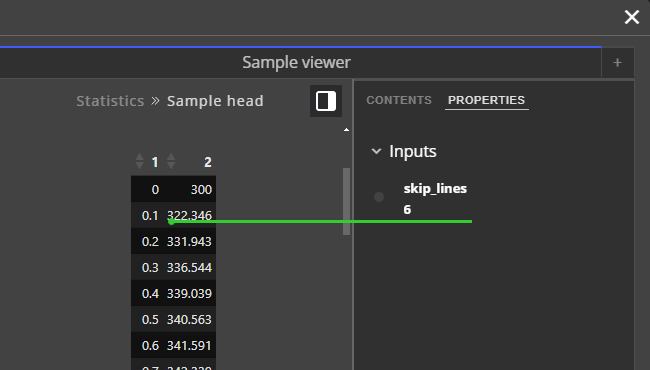Click the Sample head breadcrumb
The image size is (650, 370).
point(215,101)
